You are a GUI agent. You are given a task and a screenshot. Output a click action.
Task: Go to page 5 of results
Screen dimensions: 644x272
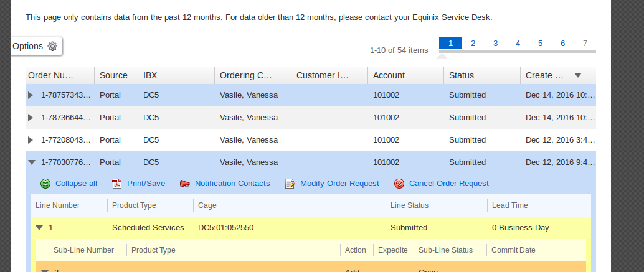(x=540, y=43)
